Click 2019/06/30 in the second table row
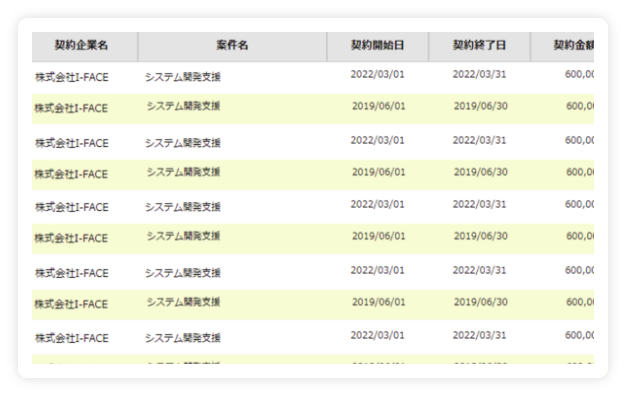 click(x=481, y=106)
